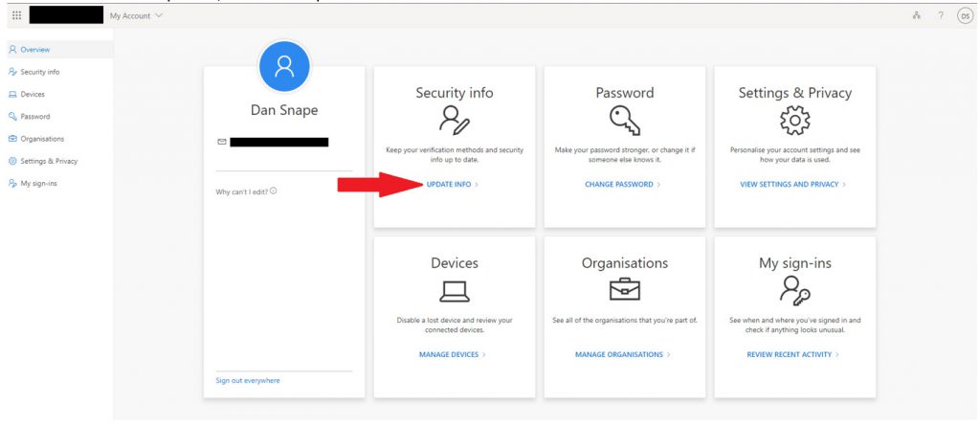Viewport: 980px width, 427px height.
Task: Click the Password key icon on card
Action: (x=624, y=120)
